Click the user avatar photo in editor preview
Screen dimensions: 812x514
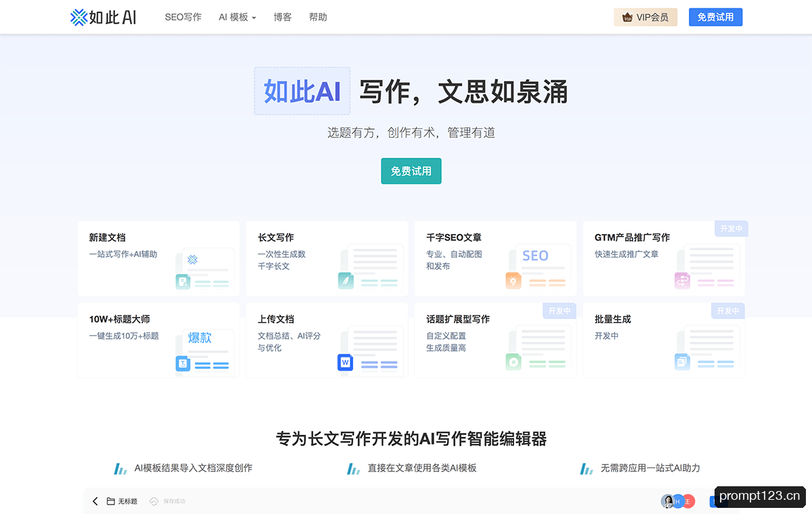(667, 501)
